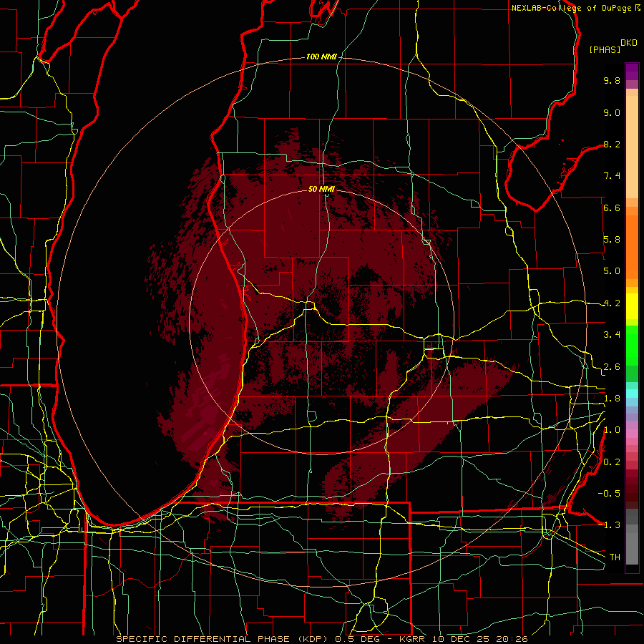Click the KGRR radar site identifier
Image resolution: width=644 pixels, height=644 pixels.
tap(414, 639)
